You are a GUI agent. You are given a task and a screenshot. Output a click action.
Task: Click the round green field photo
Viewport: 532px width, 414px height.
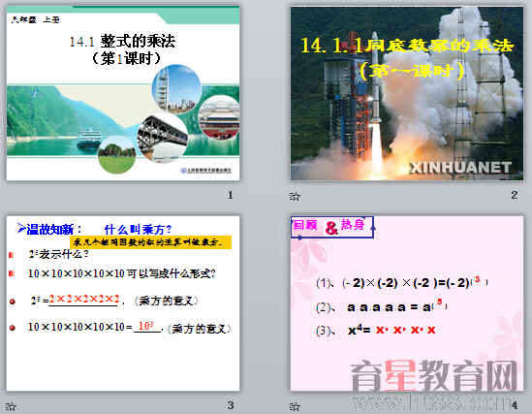coord(116,155)
